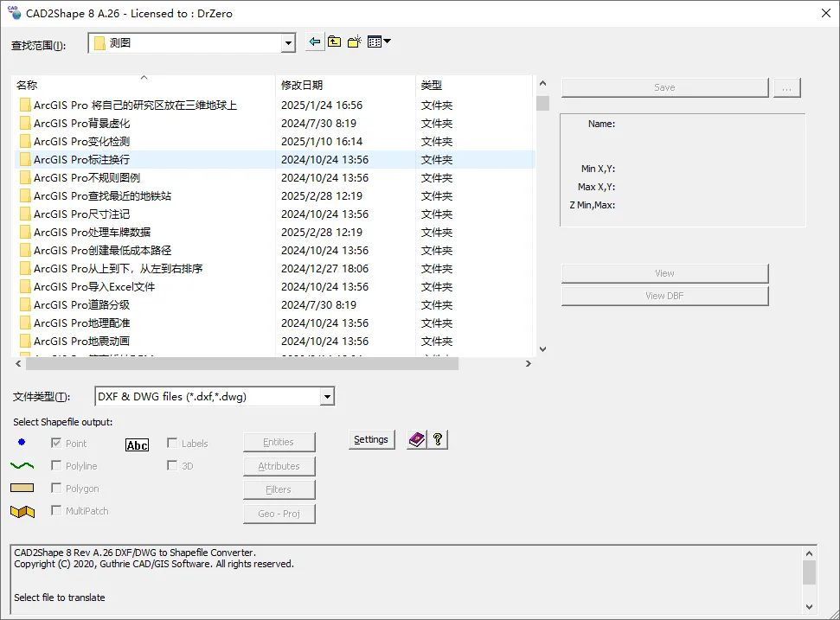
Task: Select ArcGIS Pro处理车牌数据 folder
Action: [93, 233]
